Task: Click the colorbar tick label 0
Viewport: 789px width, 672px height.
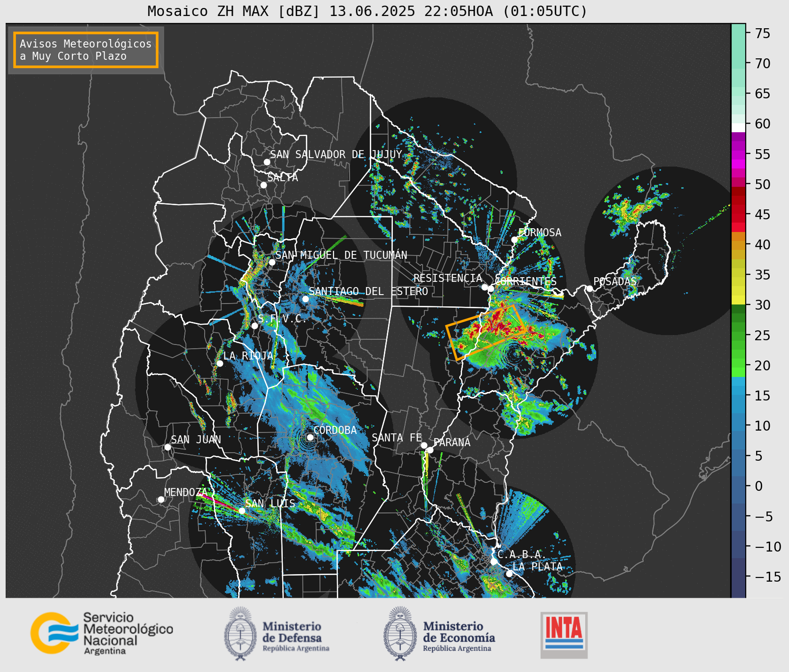Action: 759,486
